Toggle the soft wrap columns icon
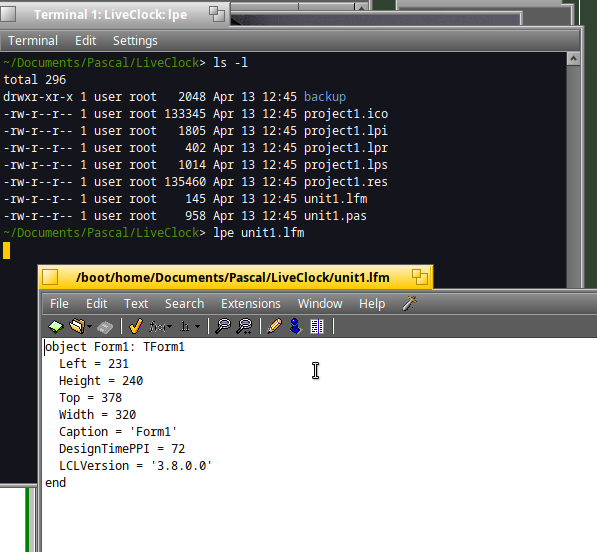Screen dimensions: 597x552 tap(317, 326)
